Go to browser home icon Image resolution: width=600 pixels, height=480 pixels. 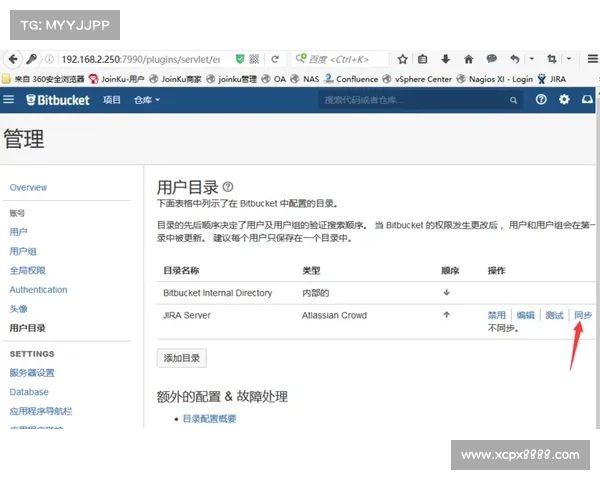468,59
